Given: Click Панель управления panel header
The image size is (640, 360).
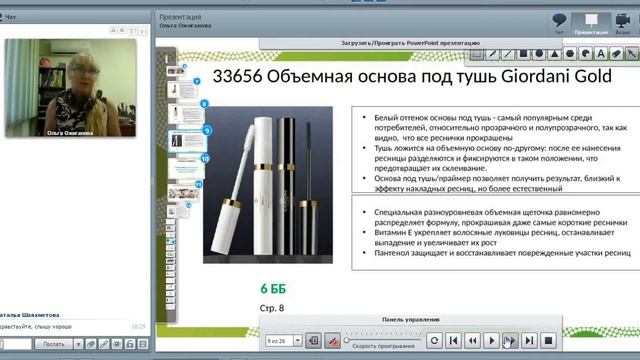Looking at the screenshot, I should click(411, 320).
